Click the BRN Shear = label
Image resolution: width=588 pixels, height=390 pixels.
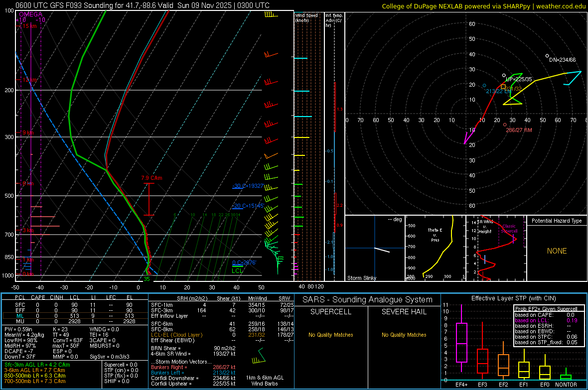point(166,348)
